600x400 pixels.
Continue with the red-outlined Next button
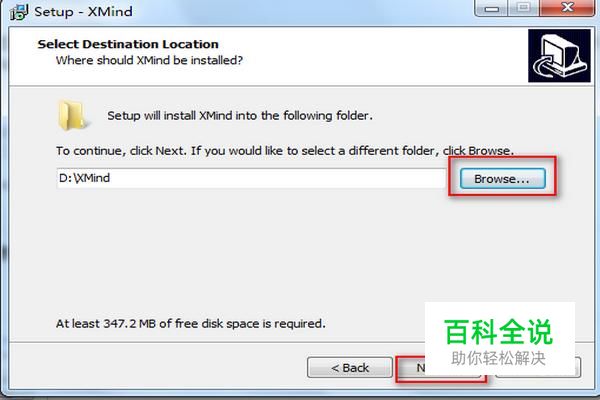(x=411, y=368)
